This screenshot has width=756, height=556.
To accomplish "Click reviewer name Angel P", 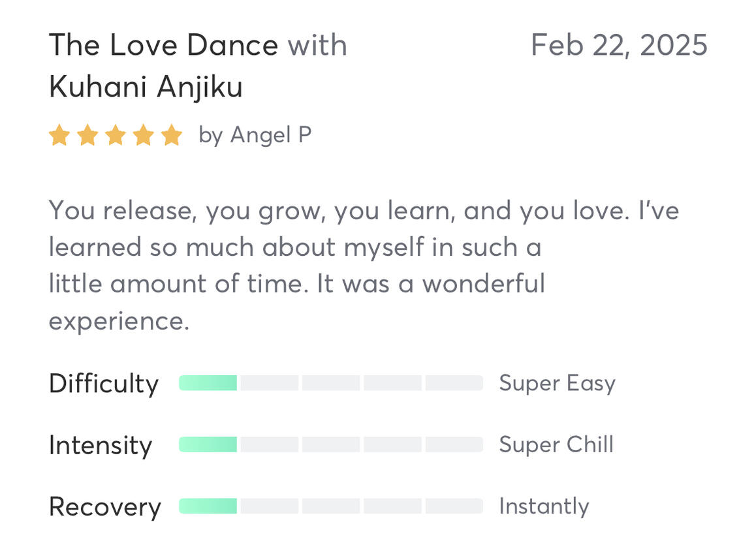I will pos(271,135).
